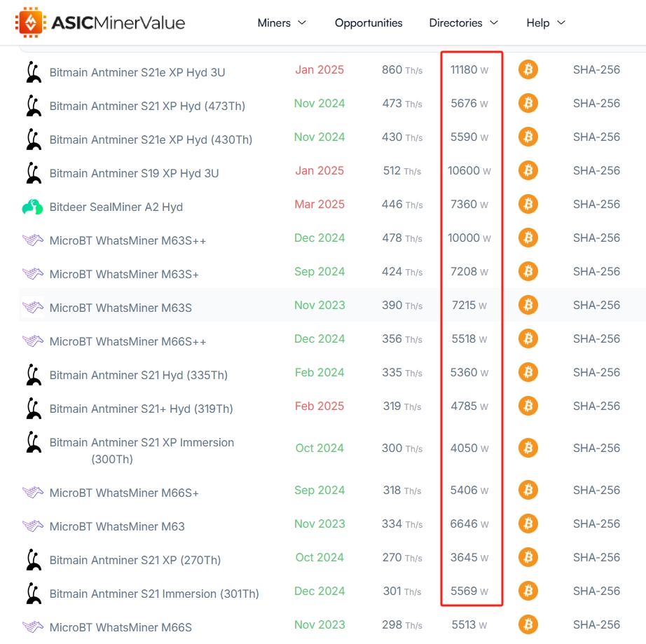Select the Mar 2025 release date for SealMiner A2

pos(319,204)
